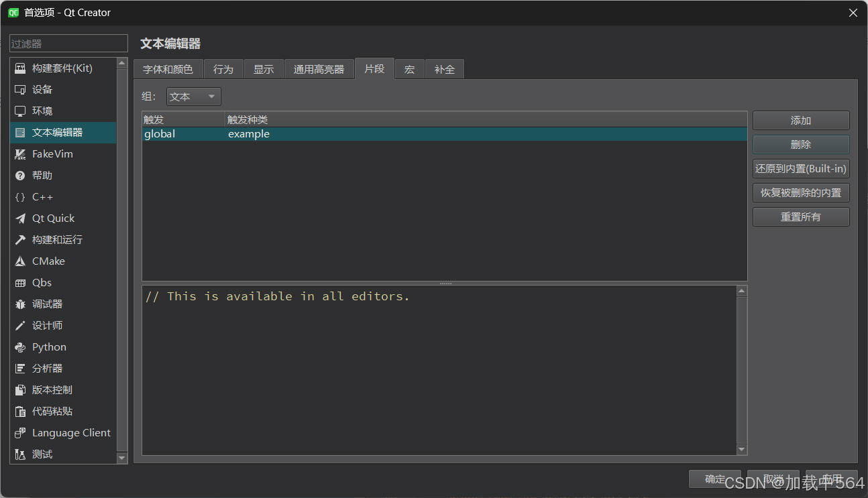Click the 触发 column header
The height and width of the screenshot is (498, 868).
pyautogui.click(x=183, y=119)
